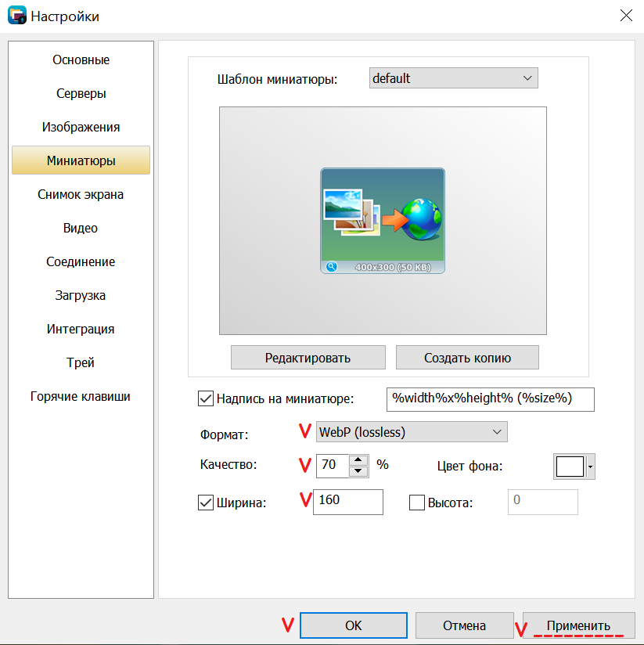Go to Снимок экрана settings
This screenshot has height=645, width=644.
(81, 194)
